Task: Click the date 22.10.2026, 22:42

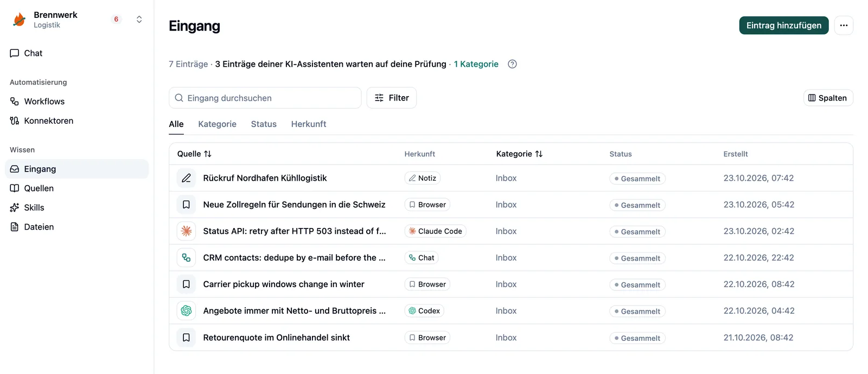Action: 758,258
